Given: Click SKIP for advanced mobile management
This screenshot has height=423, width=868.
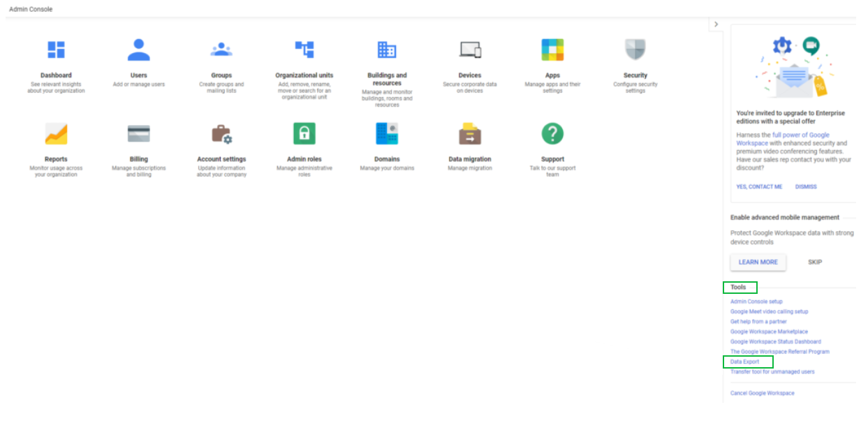Looking at the screenshot, I should (815, 262).
